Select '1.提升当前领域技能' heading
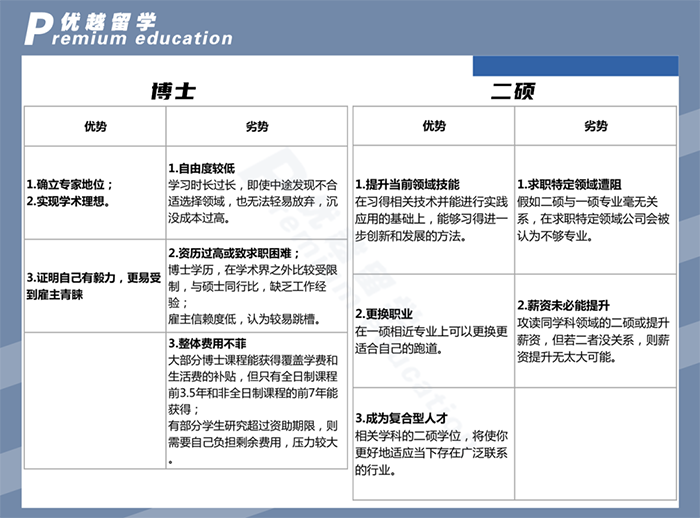 (408, 185)
